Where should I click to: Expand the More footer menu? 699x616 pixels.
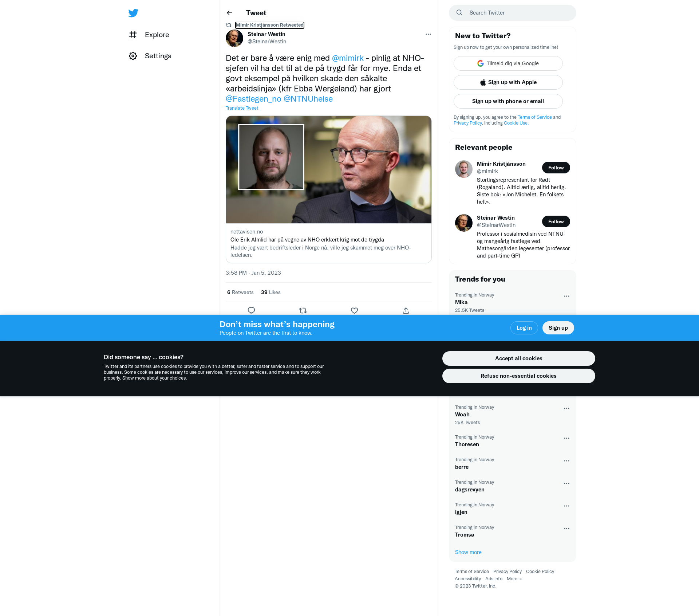click(x=514, y=578)
